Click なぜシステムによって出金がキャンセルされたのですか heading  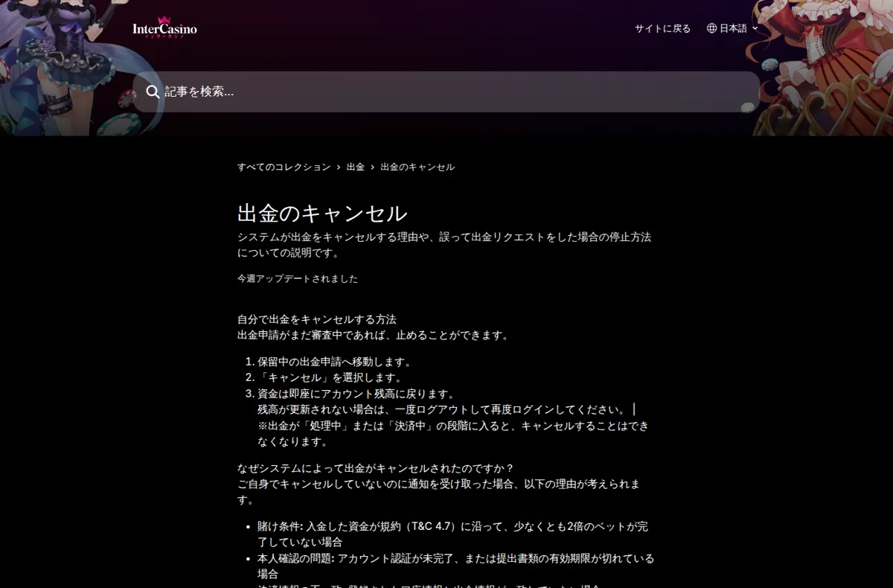pyautogui.click(x=376, y=468)
